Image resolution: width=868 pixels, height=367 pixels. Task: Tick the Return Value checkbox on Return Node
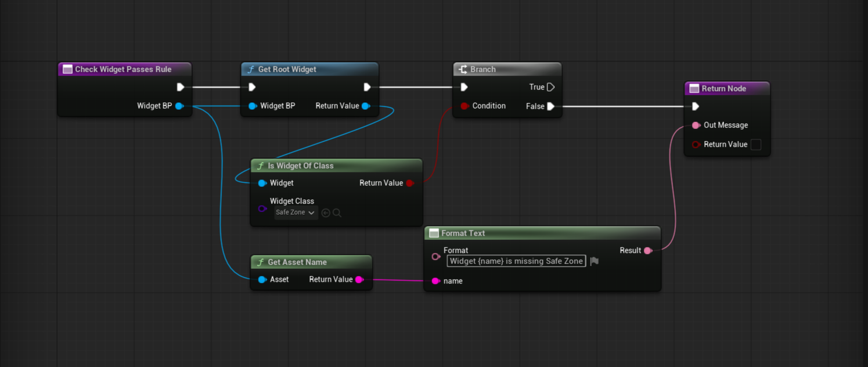pyautogui.click(x=756, y=145)
